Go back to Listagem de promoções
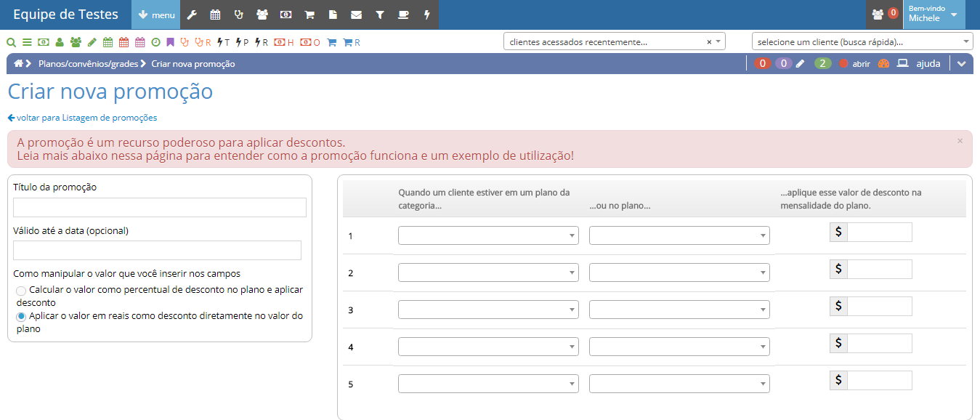Screen dimensions: 980x420 [x=82, y=118]
